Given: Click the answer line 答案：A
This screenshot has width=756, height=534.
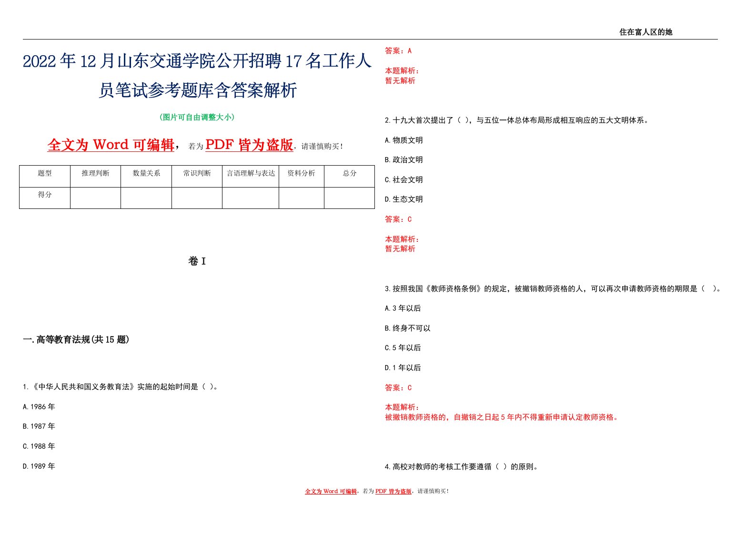Looking at the screenshot, I should (398, 51).
